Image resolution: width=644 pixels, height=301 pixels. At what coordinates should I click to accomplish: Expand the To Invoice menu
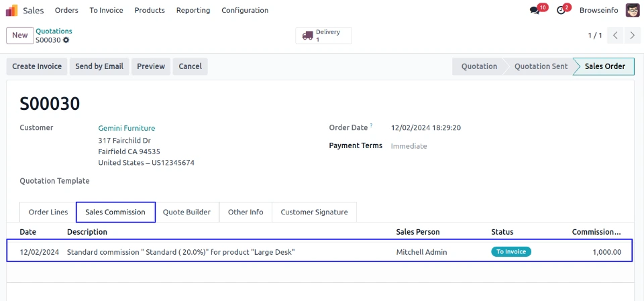coord(106,10)
